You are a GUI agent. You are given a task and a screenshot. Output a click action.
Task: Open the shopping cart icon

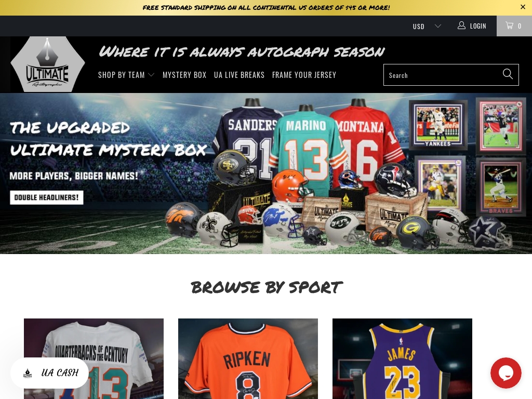coord(509,25)
